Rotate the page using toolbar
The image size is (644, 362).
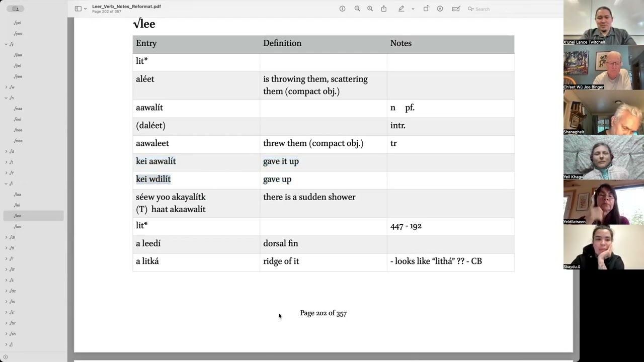[x=426, y=9]
